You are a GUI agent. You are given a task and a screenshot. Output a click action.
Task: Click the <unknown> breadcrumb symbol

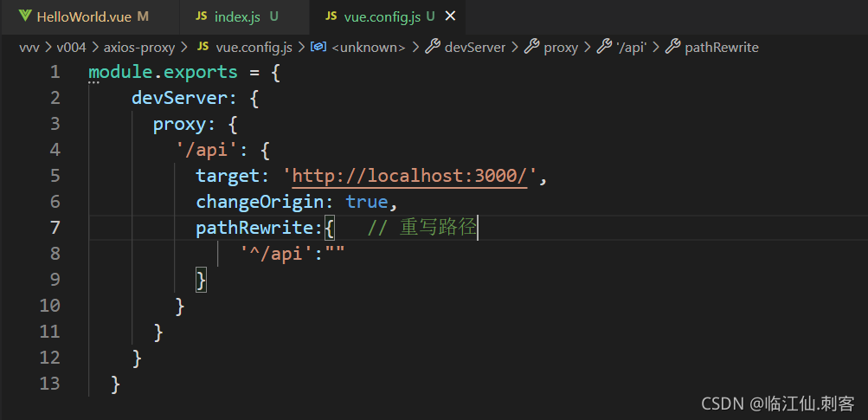[x=369, y=48]
